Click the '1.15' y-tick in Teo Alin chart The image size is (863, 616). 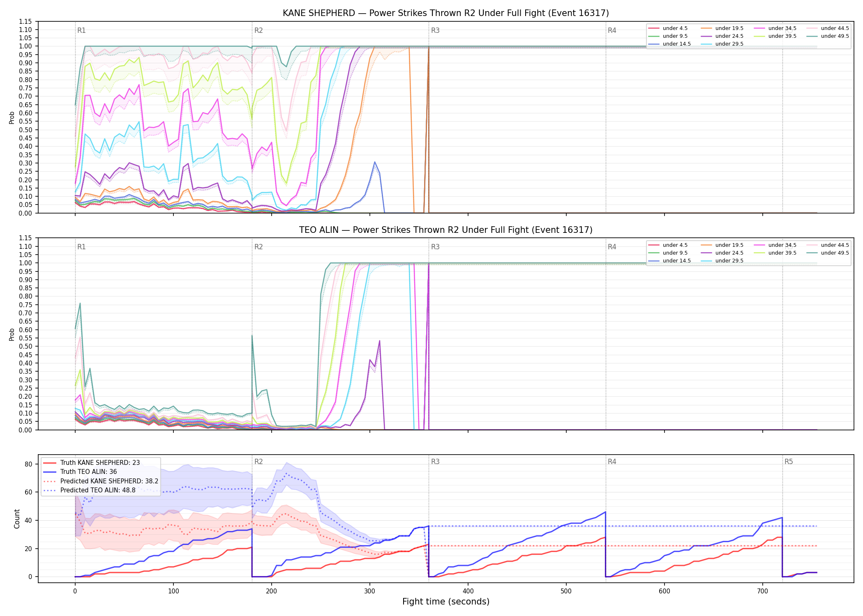click(25, 238)
